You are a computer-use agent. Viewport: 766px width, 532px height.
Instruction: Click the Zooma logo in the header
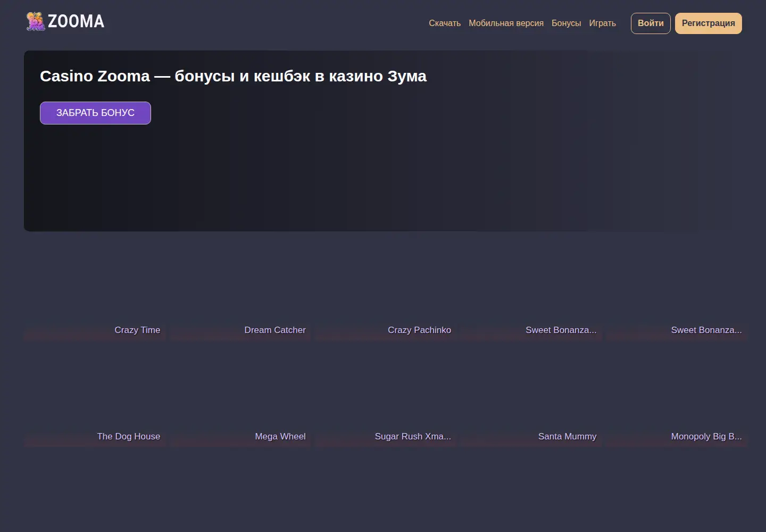65,21
